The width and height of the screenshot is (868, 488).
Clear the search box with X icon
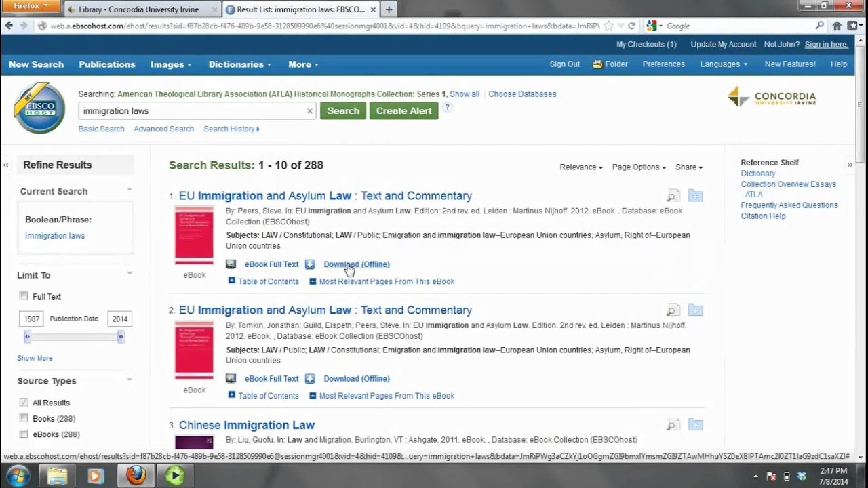click(310, 111)
